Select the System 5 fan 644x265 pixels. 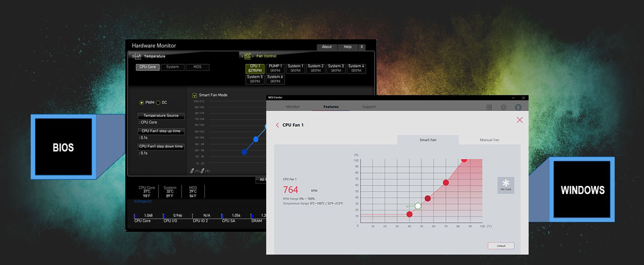point(255,79)
